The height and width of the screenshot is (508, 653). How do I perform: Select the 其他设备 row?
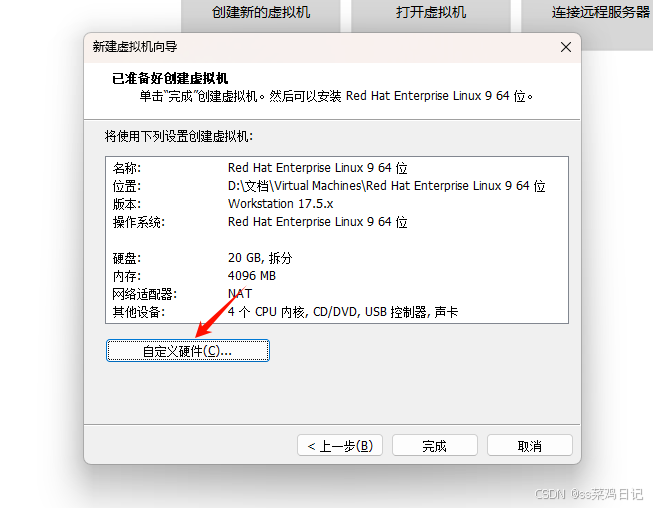point(336,311)
